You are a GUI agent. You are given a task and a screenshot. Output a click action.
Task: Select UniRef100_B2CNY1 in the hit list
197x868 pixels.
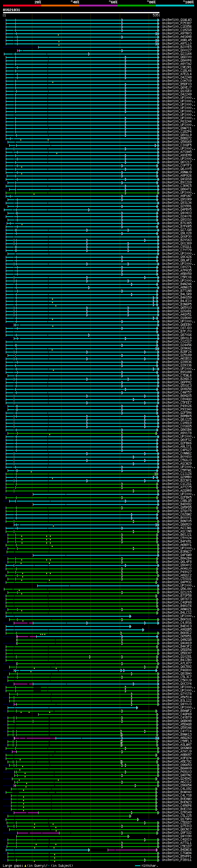(177, 481)
